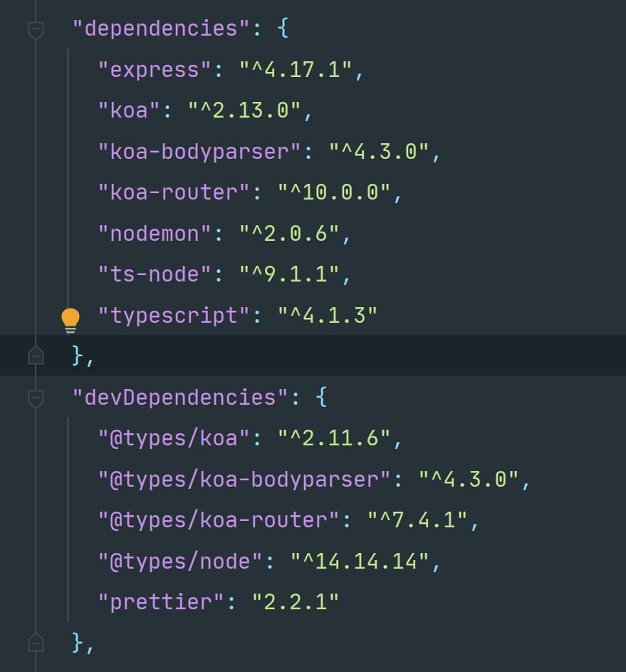This screenshot has width=626, height=672.
Task: Click the "^4.1.3" version value
Action: [x=328, y=316]
